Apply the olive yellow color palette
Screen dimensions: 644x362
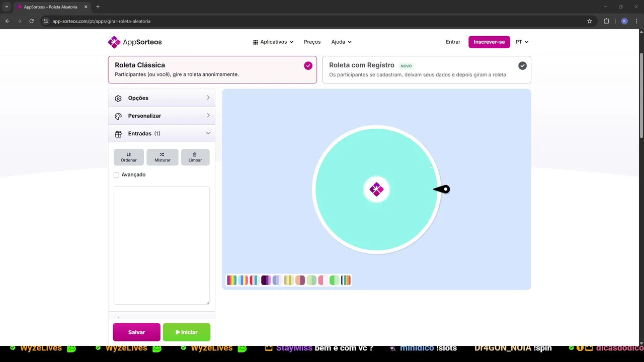[x=289, y=281]
